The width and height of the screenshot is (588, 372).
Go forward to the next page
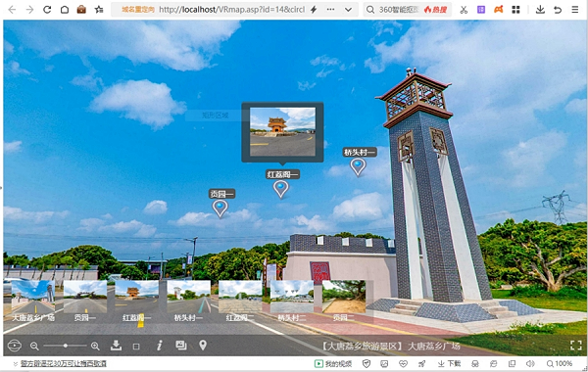point(29,10)
